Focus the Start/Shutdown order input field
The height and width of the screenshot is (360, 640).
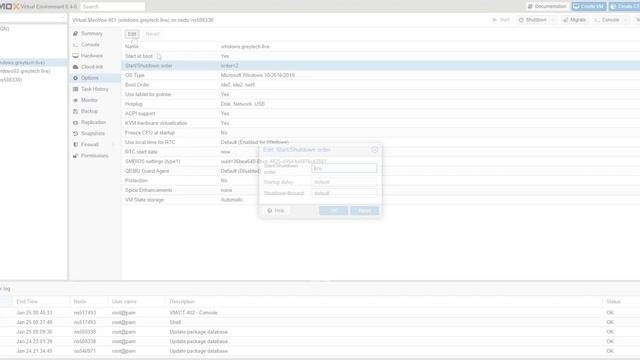pyautogui.click(x=344, y=169)
